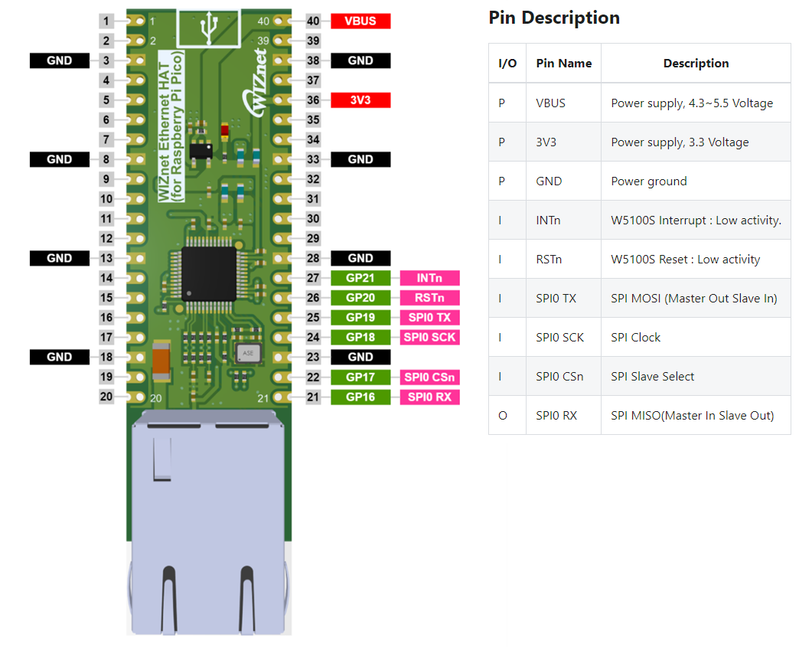Screen dimensions: 812x647
Task: Click the USB symbol at top of board
Action: (207, 28)
